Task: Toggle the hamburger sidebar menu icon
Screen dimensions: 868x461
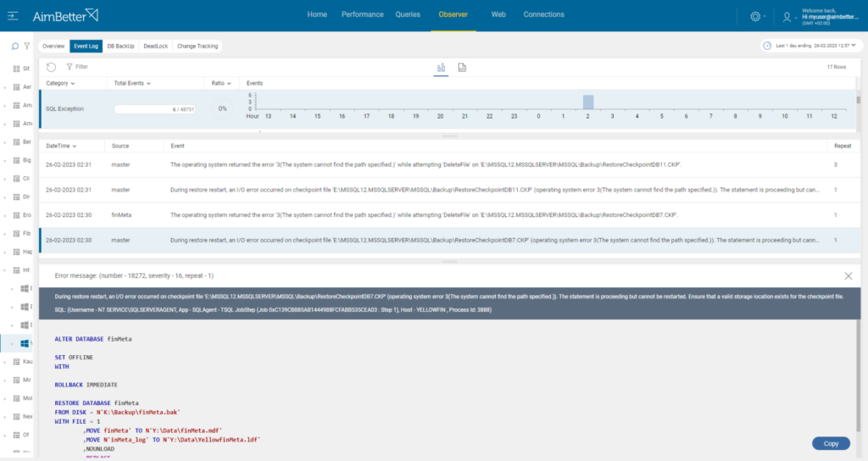Action: 13,16
